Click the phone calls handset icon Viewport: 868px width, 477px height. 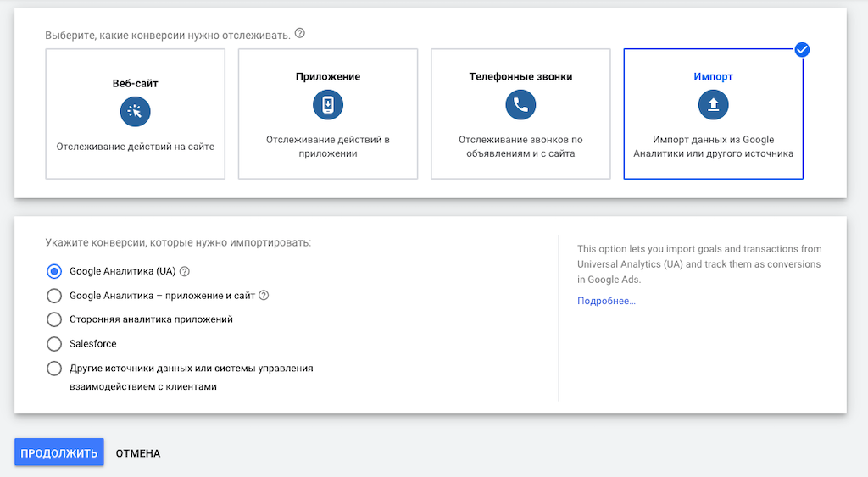pos(520,104)
